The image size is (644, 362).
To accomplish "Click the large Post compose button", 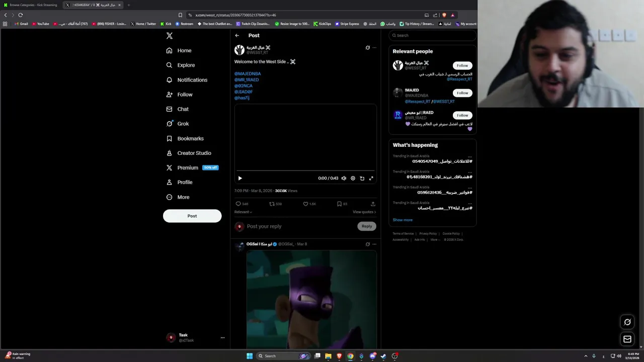I will point(192,216).
